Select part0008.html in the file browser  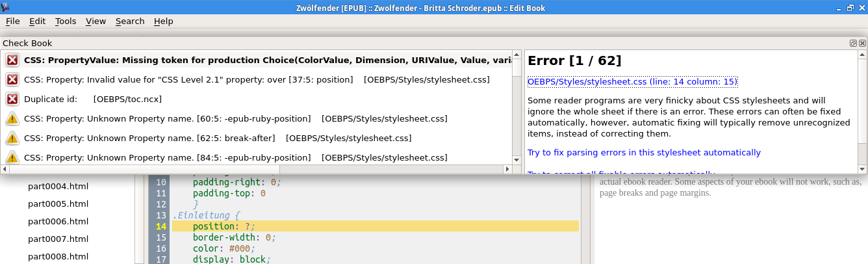(58, 256)
